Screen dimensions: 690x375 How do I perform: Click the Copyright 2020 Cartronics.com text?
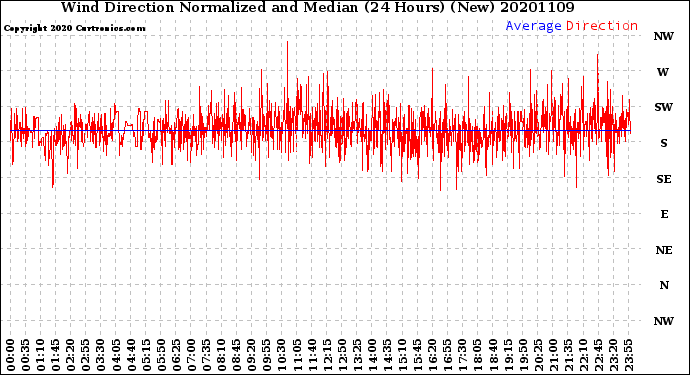tap(74, 28)
